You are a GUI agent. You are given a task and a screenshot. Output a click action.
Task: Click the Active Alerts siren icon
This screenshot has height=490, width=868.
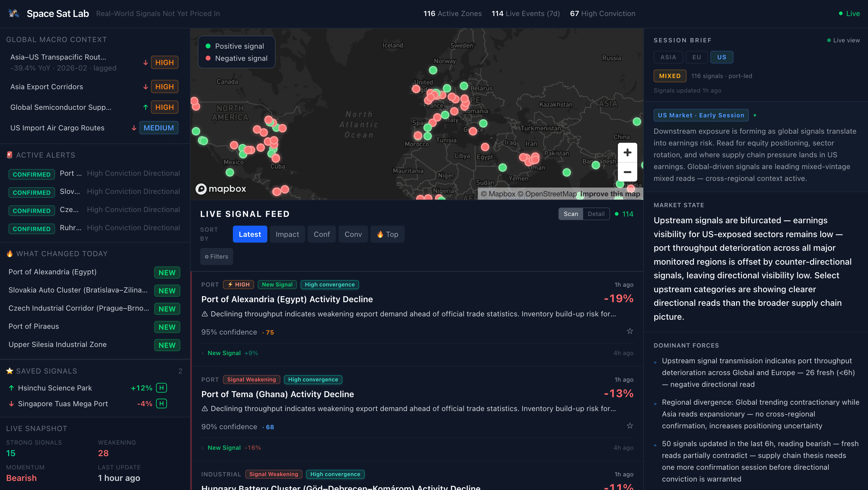point(10,155)
